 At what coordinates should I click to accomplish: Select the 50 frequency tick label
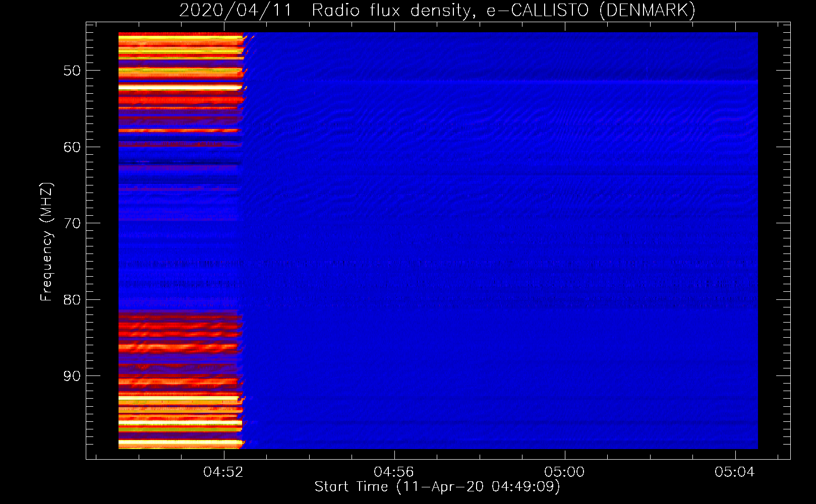[x=72, y=71]
